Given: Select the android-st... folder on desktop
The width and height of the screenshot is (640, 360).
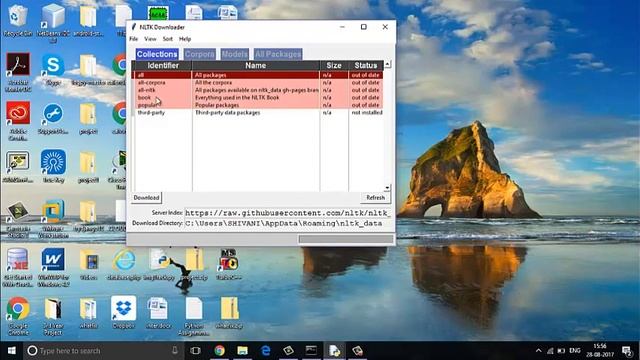Looking at the screenshot, I should [88, 20].
